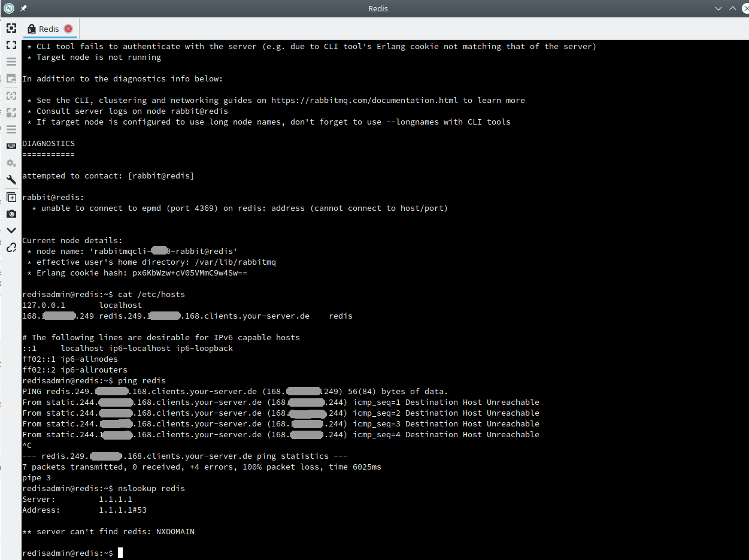Maximize window via title bar up chevron

pyautogui.click(x=732, y=8)
